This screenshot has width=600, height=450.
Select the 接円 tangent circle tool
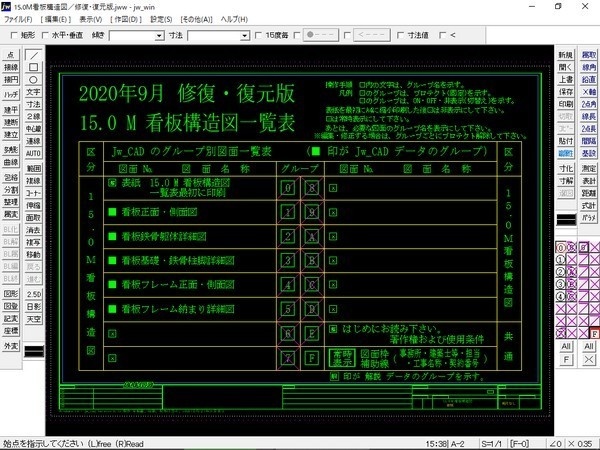point(11,80)
